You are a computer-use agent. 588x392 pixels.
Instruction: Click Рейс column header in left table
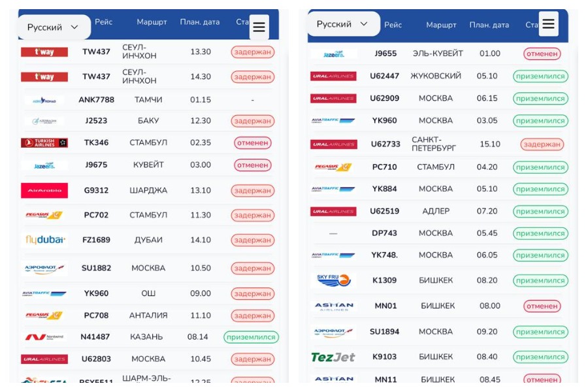click(x=104, y=22)
